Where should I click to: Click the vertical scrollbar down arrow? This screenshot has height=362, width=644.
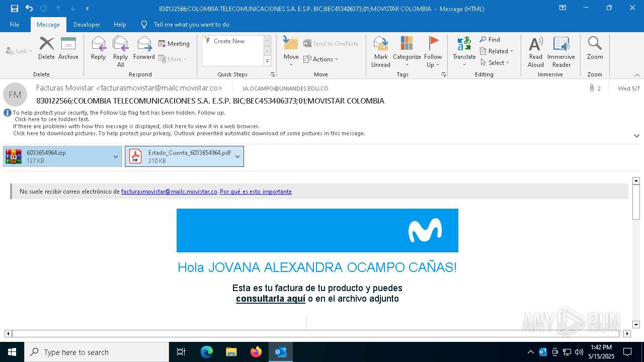(636, 324)
